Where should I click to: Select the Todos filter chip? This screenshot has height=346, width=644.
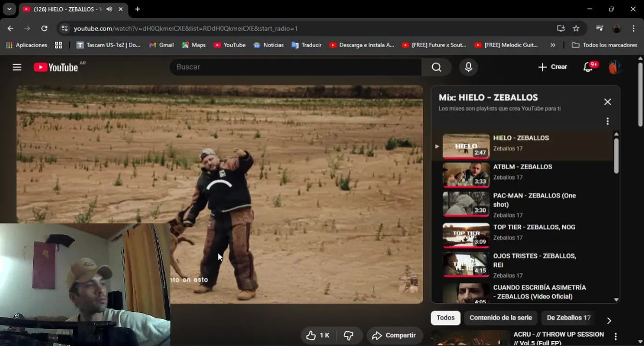click(x=445, y=318)
